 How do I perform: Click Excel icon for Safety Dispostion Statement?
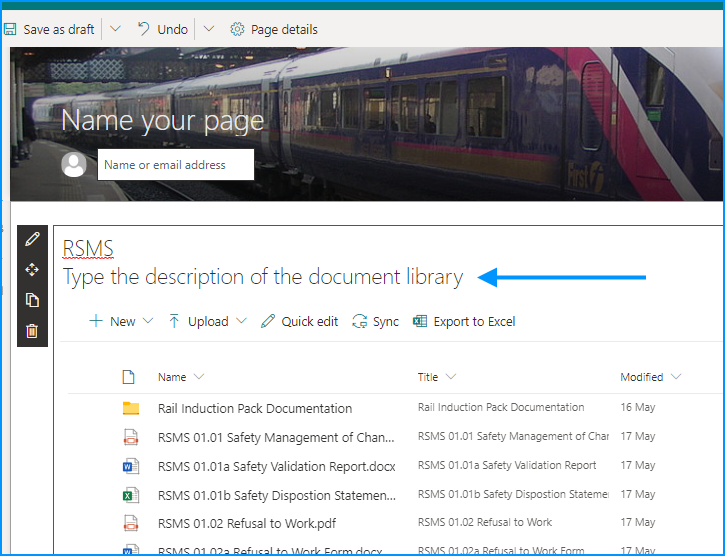131,495
